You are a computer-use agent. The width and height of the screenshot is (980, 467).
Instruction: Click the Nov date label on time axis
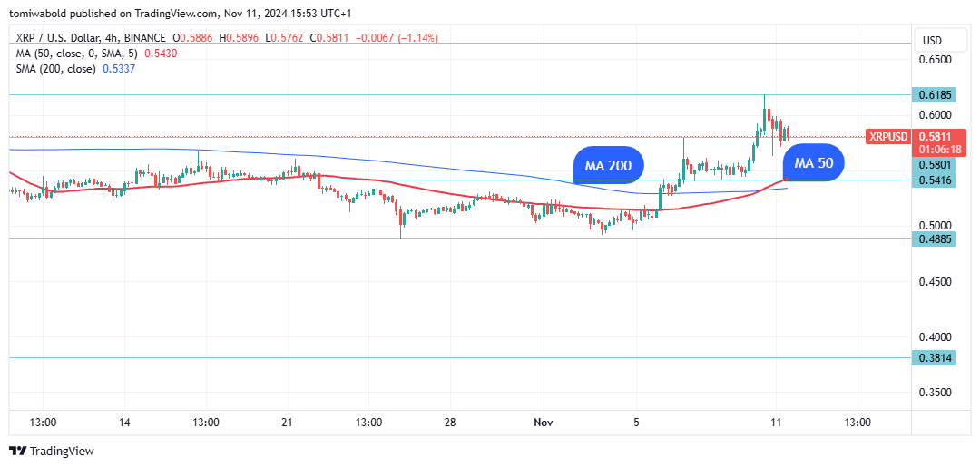click(x=544, y=423)
